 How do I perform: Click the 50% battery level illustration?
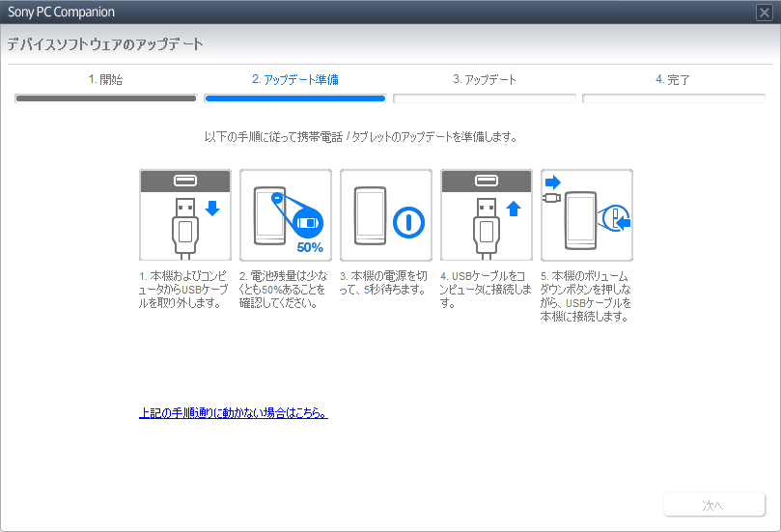[286, 214]
